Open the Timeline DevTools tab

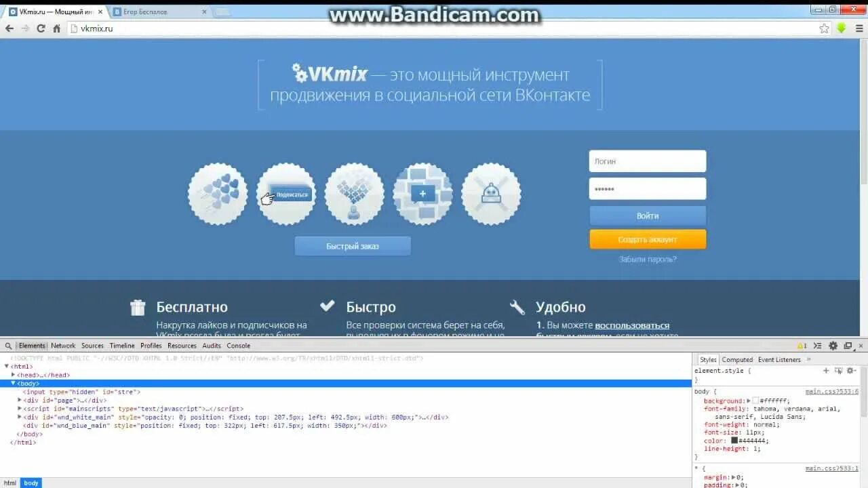[123, 346]
